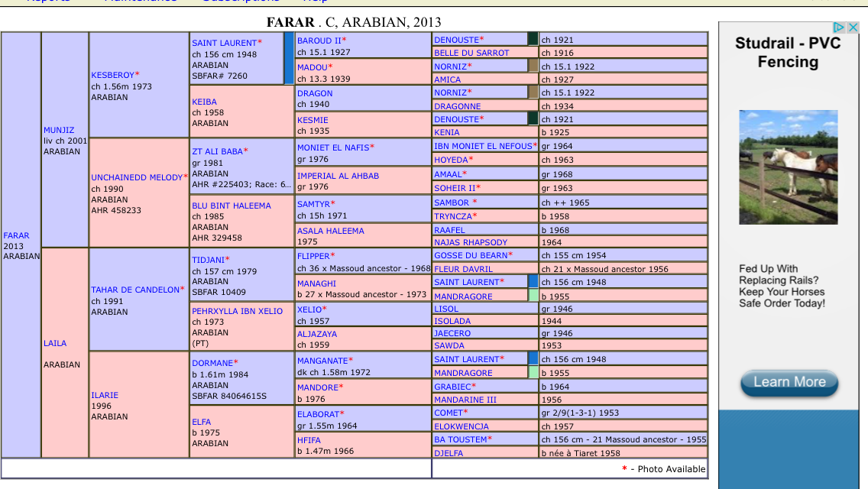Open the DRAGONNE pedigree link

click(457, 106)
